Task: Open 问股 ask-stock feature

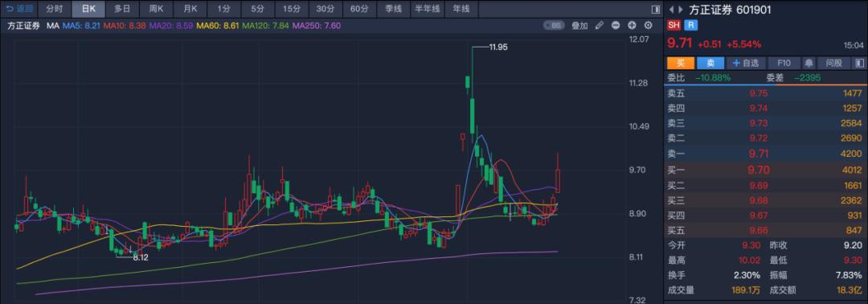Action: [x=833, y=64]
